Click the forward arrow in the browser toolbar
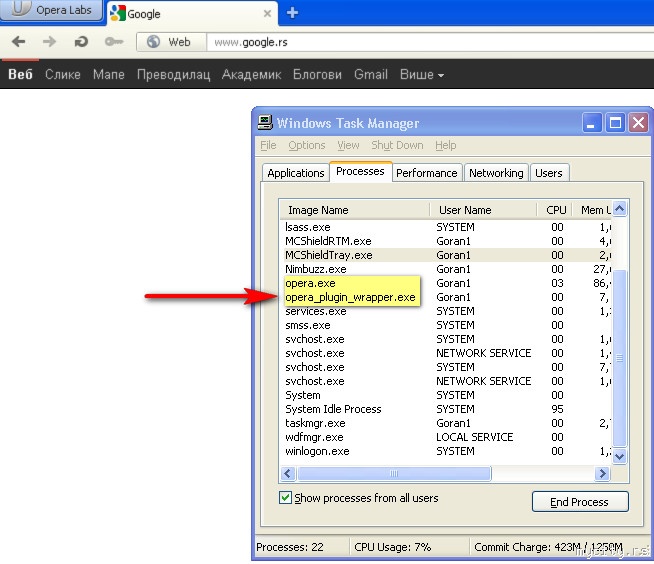 coord(49,42)
